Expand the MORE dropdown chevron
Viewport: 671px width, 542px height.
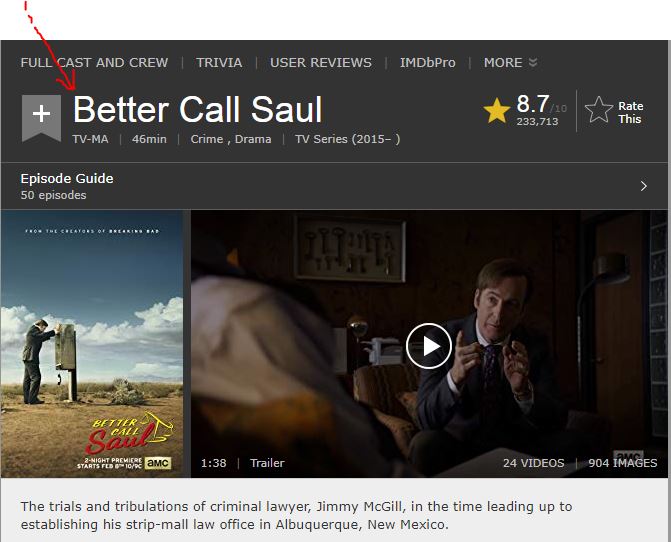pos(533,62)
